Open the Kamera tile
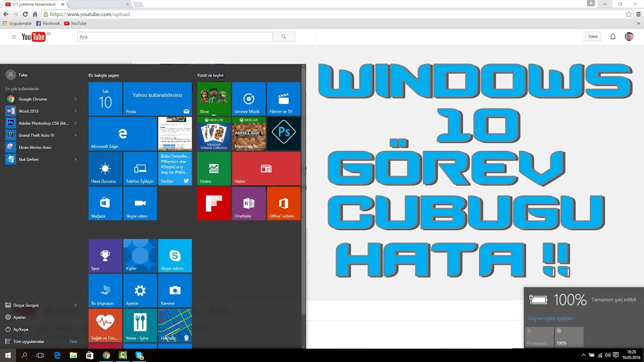 point(175,291)
